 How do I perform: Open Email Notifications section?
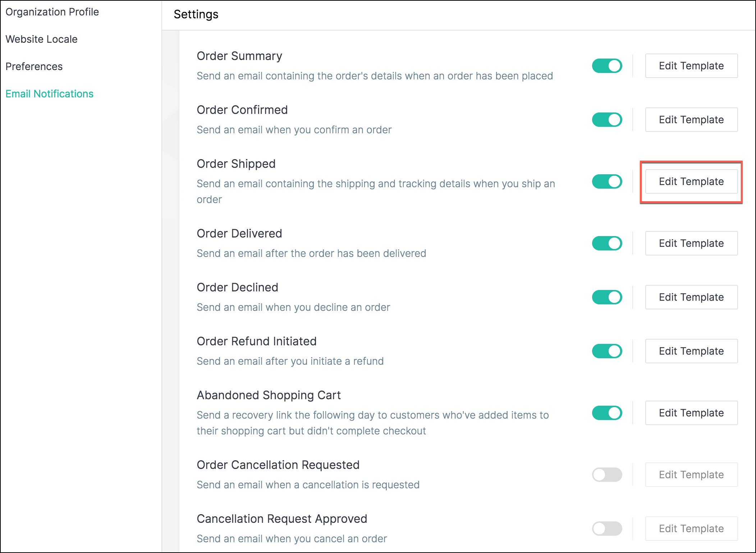point(50,94)
